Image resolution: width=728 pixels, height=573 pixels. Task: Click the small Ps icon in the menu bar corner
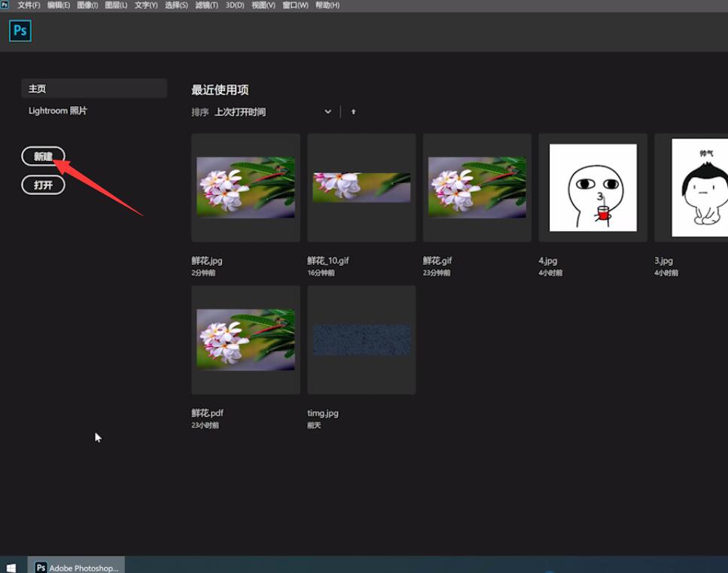click(5, 5)
